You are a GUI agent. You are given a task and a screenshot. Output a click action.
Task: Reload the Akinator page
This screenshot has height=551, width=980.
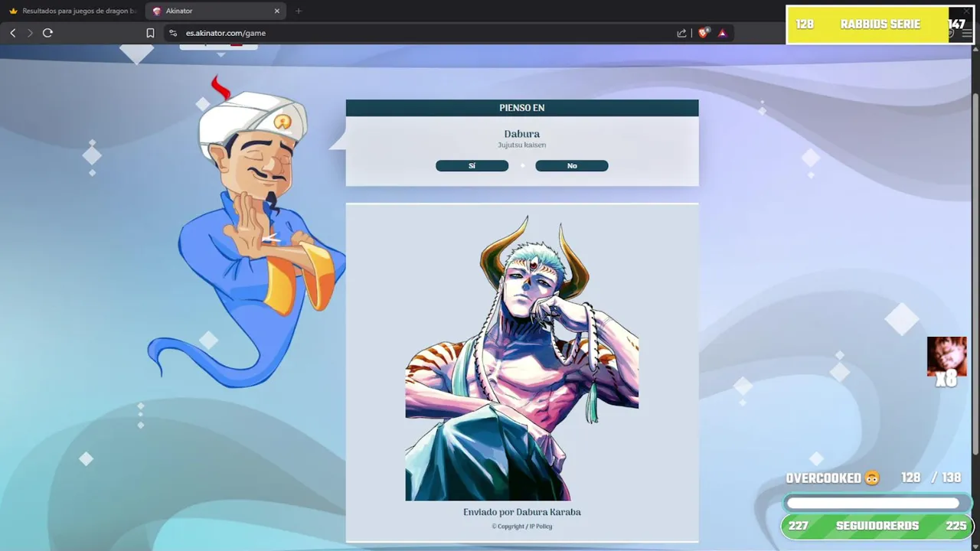[x=47, y=33]
